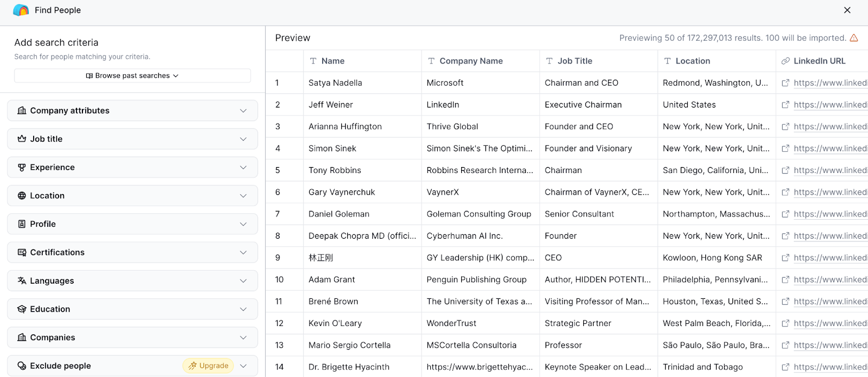Image resolution: width=868 pixels, height=377 pixels.
Task: Expand the Company attributes section
Action: (x=243, y=111)
